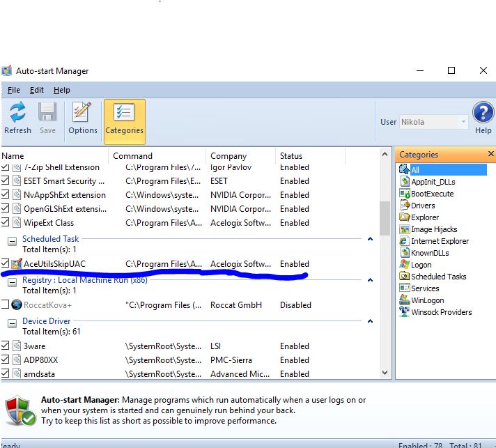Open the File menu
Viewport: 496px width, 448px height.
click(14, 90)
